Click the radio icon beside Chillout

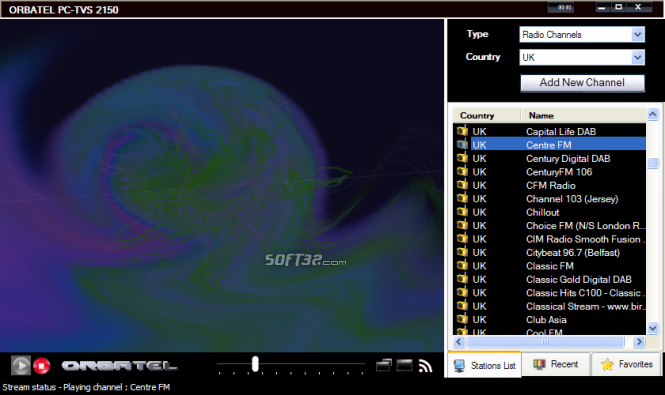pos(462,211)
